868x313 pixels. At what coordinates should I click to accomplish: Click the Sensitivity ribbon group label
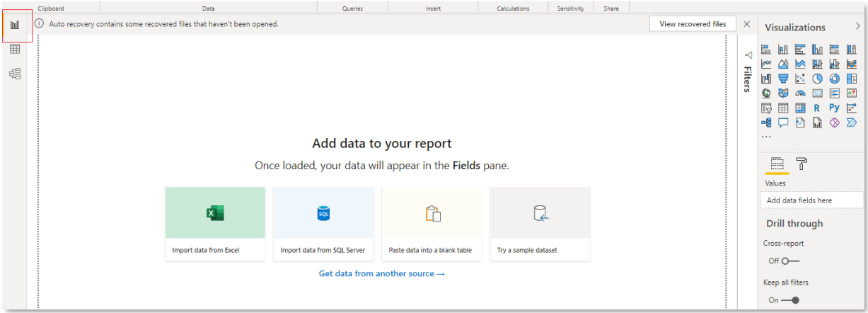(571, 8)
